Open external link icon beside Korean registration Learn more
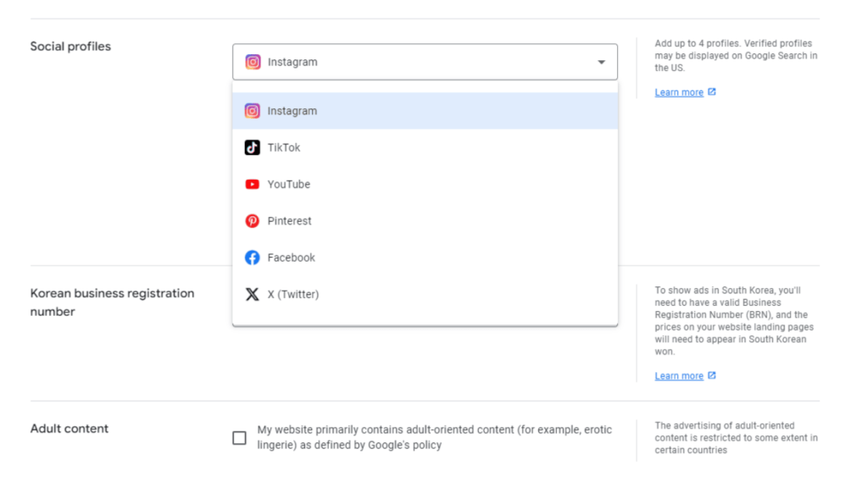Screen dimensions: 868x488 712,375
